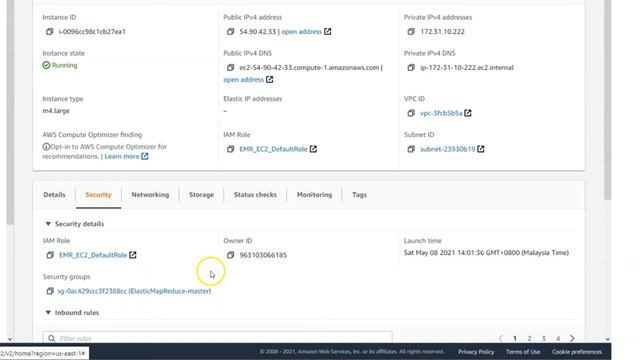Copy the public IPv4 DNS name
640x360 pixels.
coord(231,67)
